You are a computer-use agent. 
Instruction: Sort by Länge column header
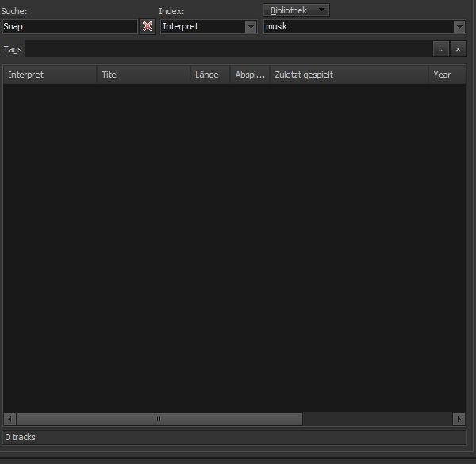(x=210, y=75)
